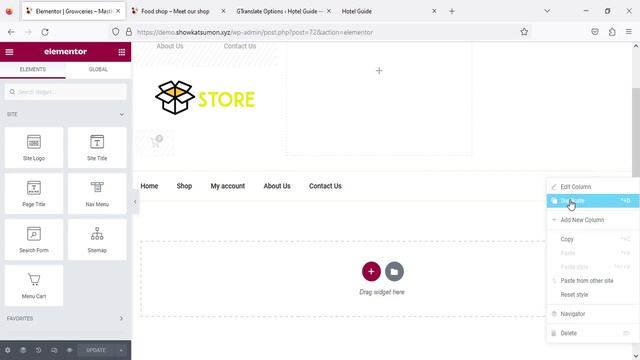
Task: Select the Sitemap widget
Action: coord(97,240)
